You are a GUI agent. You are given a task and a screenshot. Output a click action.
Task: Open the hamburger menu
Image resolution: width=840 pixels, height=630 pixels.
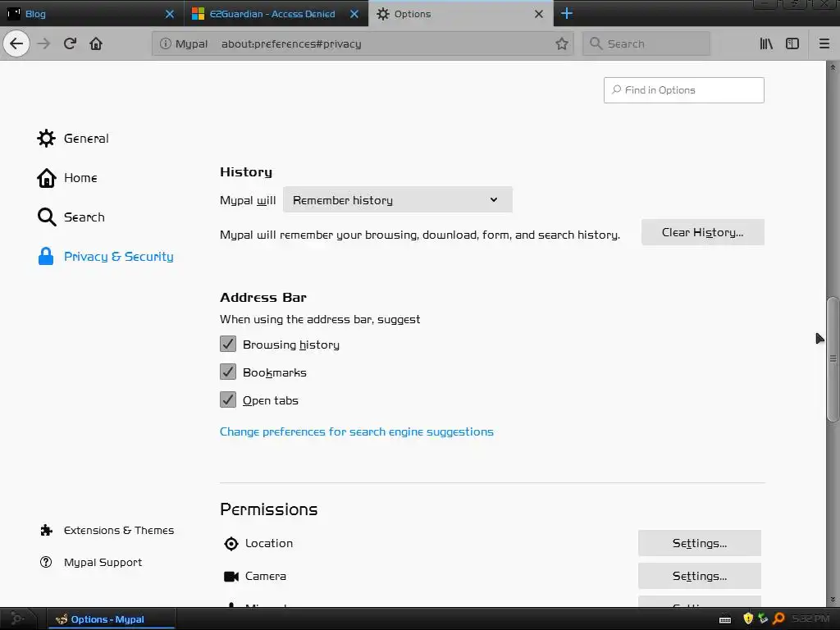pos(824,43)
